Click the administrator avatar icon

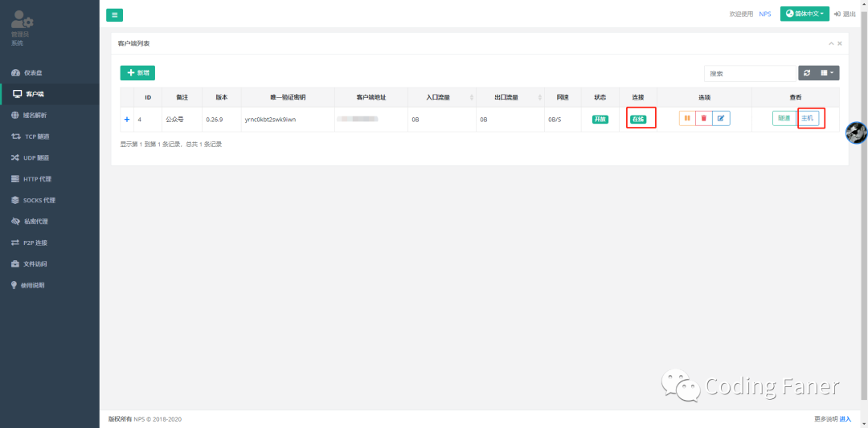[23, 20]
